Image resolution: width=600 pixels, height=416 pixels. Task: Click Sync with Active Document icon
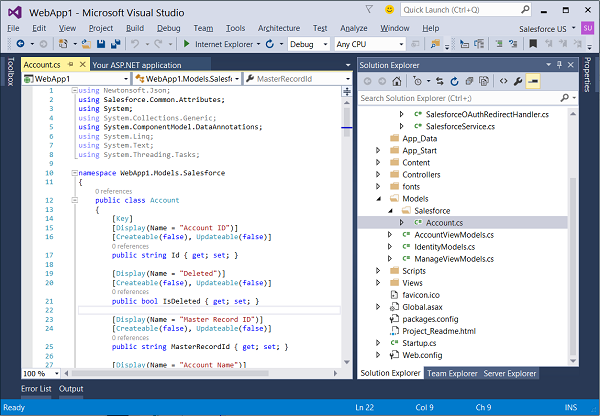click(440, 81)
